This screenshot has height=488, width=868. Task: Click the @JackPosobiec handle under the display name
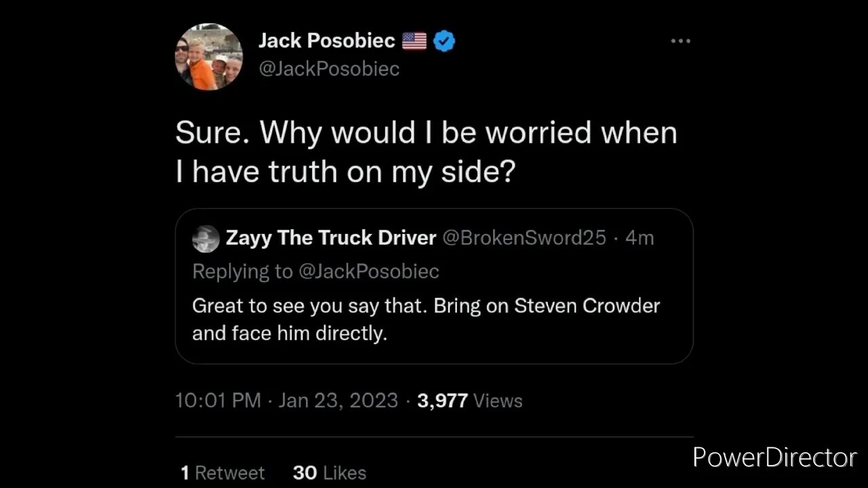click(329, 68)
